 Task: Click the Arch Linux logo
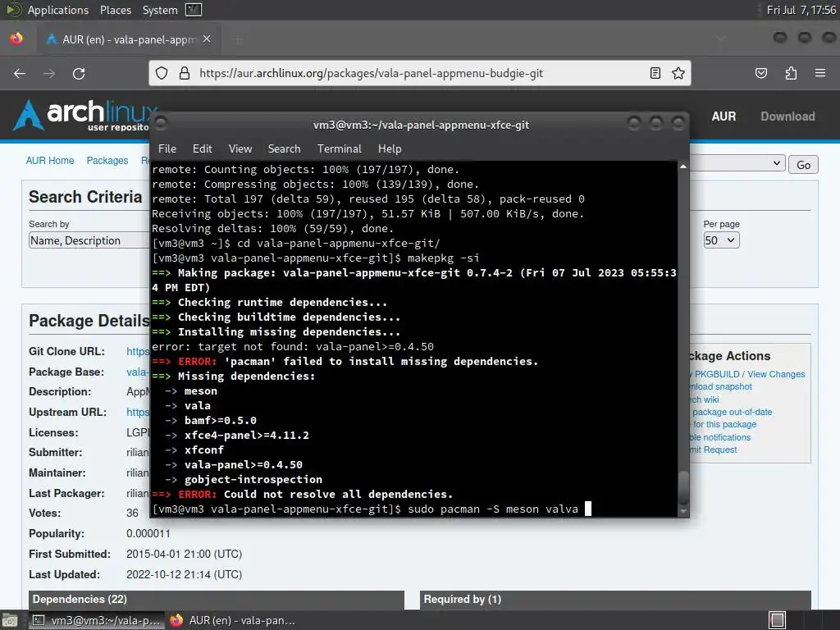85,115
